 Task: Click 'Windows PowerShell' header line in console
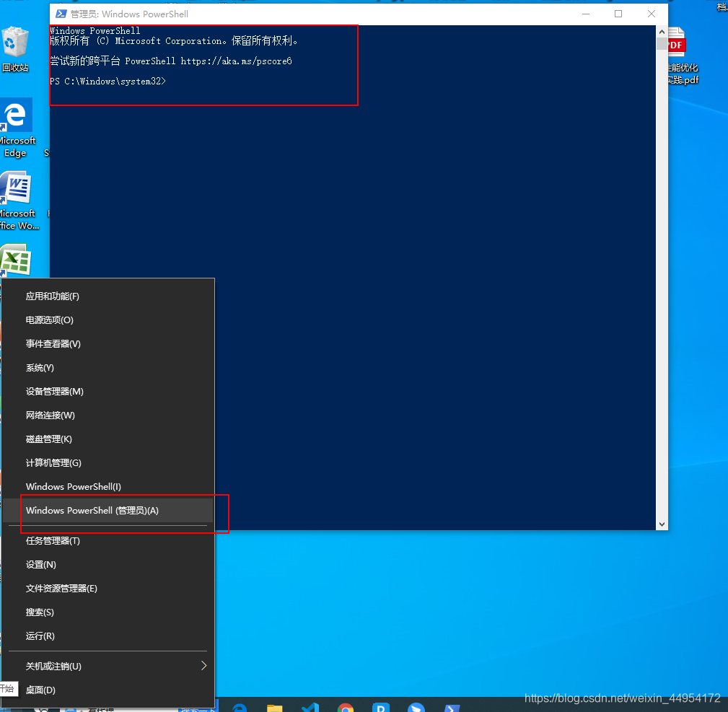(x=95, y=30)
